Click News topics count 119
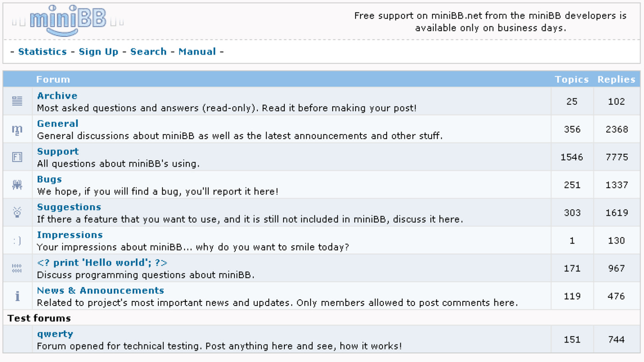Image resolution: width=644 pixels, height=362 pixels. coord(572,296)
